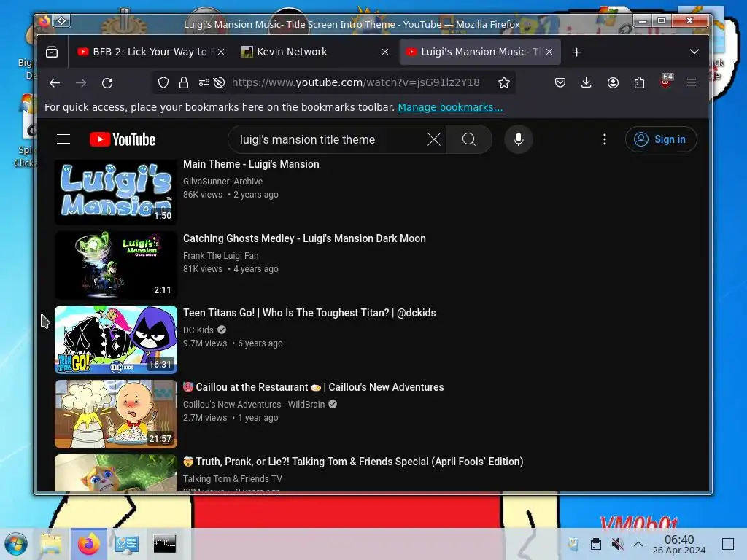
Task: Open Teen Titans Go! Toughest Titan title
Action: pos(309,313)
